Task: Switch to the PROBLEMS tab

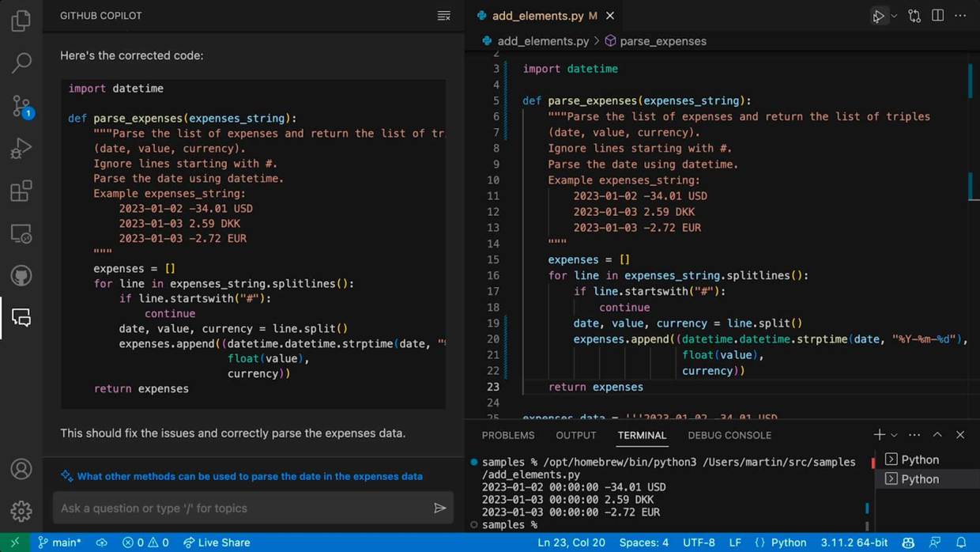Action: 508,435
